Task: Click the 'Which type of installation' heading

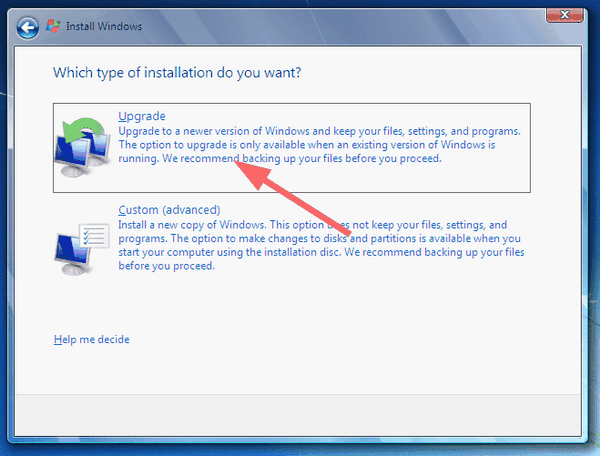Action: point(177,72)
